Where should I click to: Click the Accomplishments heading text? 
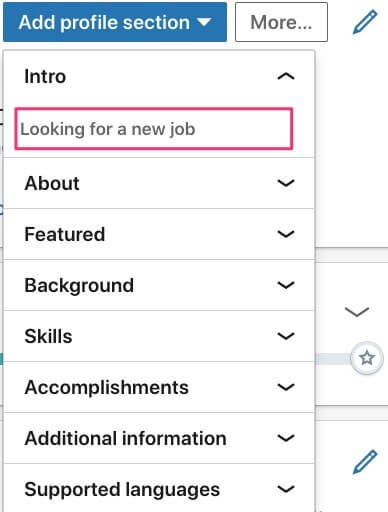coord(107,387)
